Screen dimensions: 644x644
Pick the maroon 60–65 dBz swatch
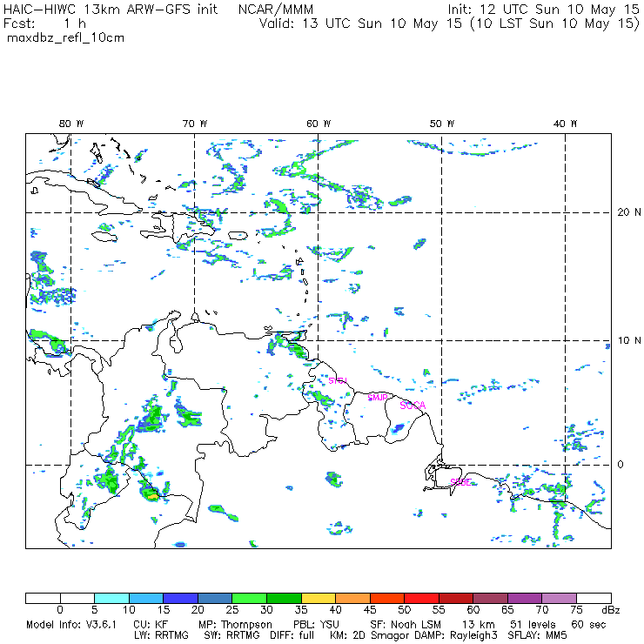coord(490,598)
